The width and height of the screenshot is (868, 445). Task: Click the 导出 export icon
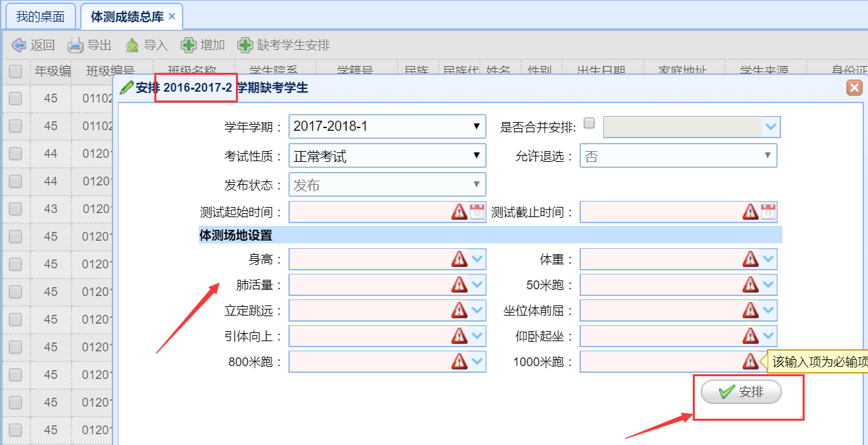(75, 45)
